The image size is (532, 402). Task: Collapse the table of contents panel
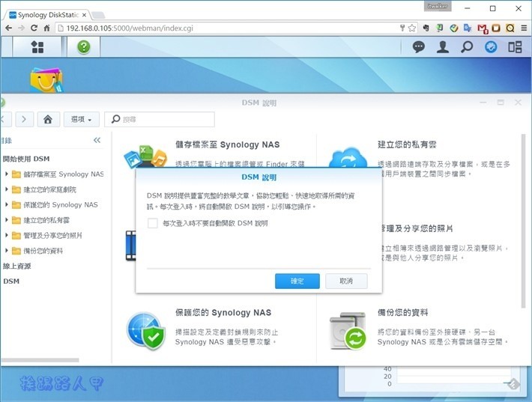coord(97,140)
